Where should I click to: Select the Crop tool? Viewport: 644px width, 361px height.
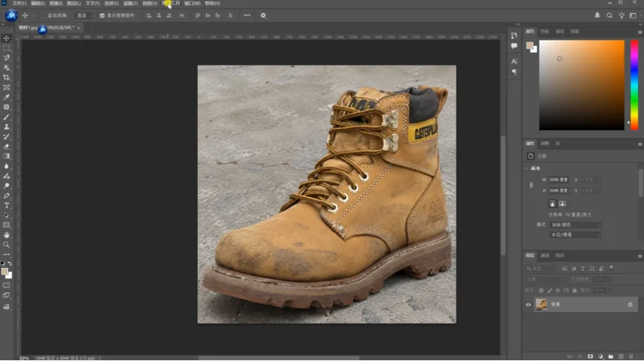(7, 78)
